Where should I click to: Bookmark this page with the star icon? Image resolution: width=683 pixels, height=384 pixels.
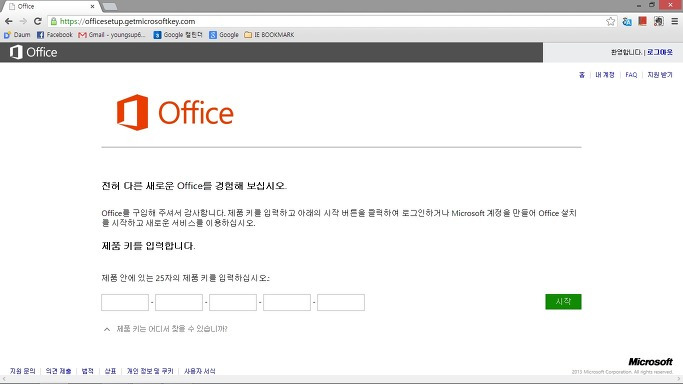tap(611, 21)
